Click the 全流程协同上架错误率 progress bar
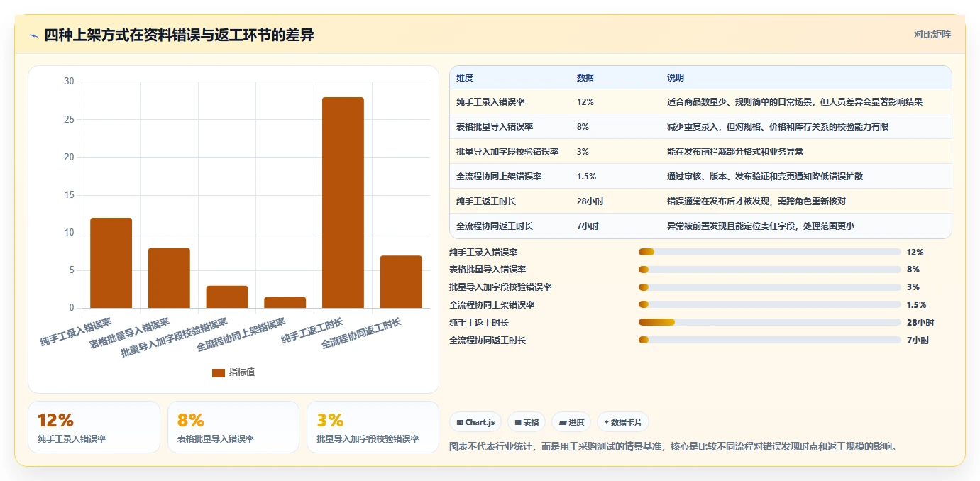The height and width of the screenshot is (481, 980). [770, 305]
